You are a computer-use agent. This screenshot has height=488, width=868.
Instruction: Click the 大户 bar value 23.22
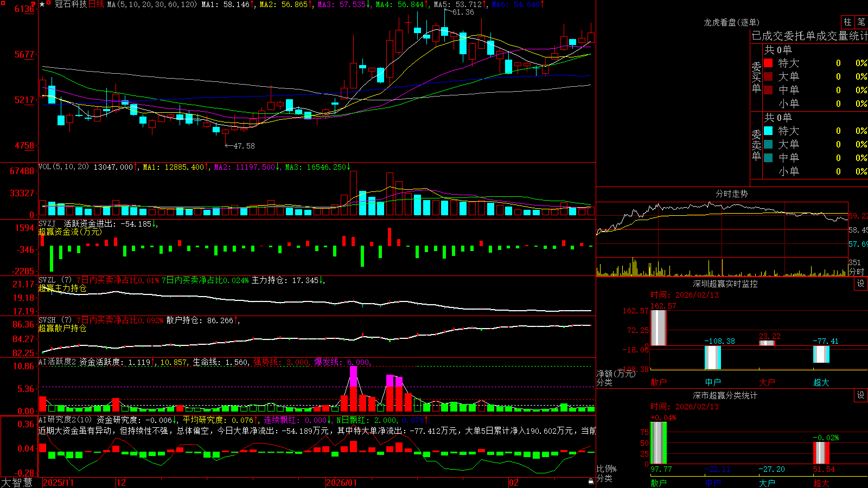[x=770, y=336]
